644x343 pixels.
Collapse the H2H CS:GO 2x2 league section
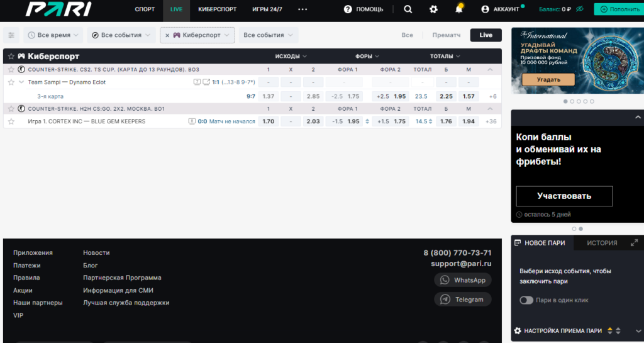[490, 109]
